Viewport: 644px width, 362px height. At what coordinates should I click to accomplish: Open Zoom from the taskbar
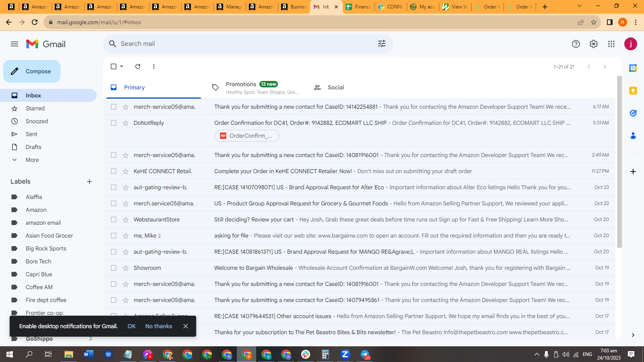click(x=345, y=354)
